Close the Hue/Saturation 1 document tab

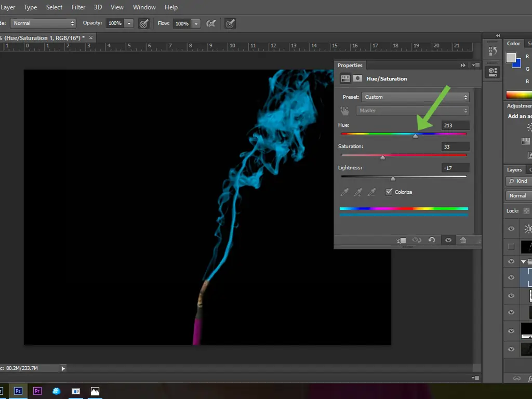click(91, 37)
